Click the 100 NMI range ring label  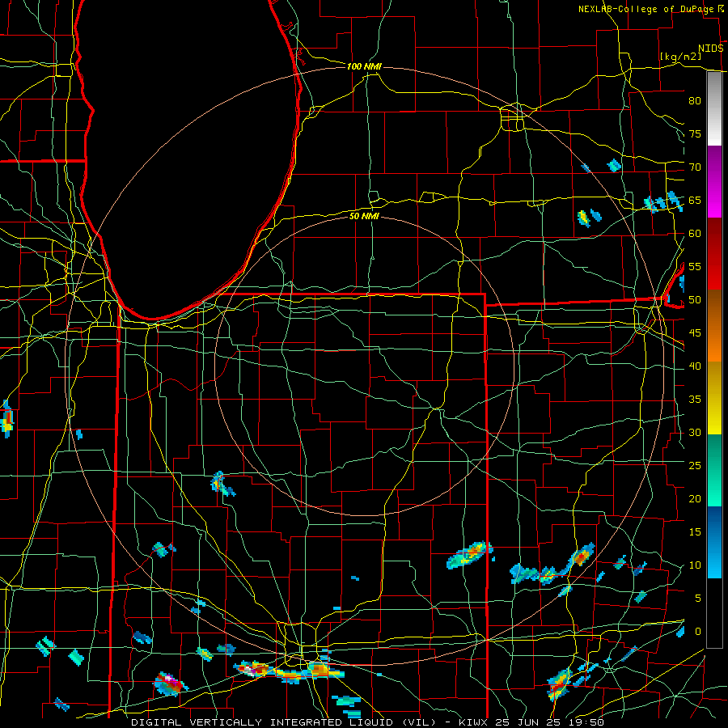point(365,66)
